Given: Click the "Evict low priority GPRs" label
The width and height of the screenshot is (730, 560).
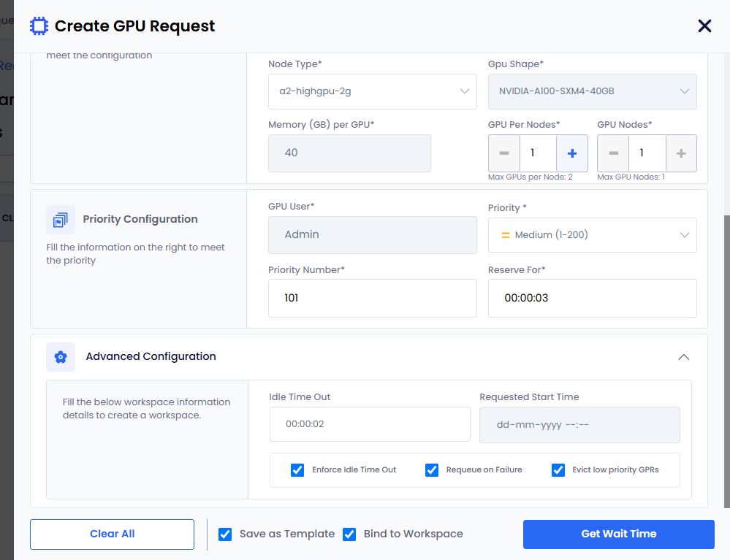Looking at the screenshot, I should (x=615, y=469).
